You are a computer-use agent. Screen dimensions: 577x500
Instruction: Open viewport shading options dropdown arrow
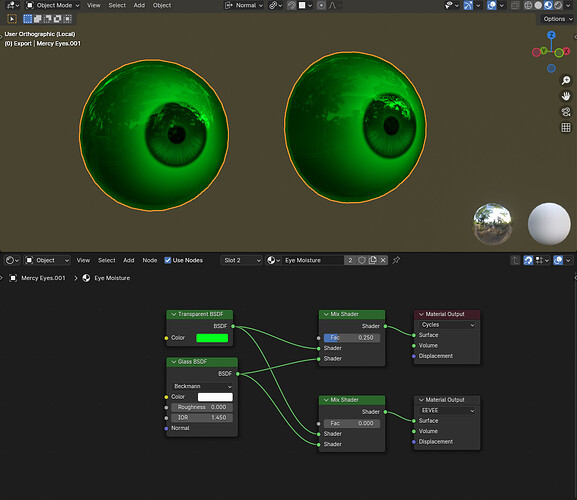pos(568,5)
